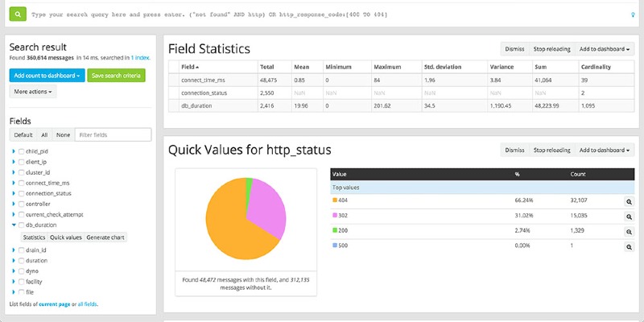Enable the child_pid field checkbox
Image resolution: width=644 pixels, height=322 pixels.
click(x=22, y=151)
